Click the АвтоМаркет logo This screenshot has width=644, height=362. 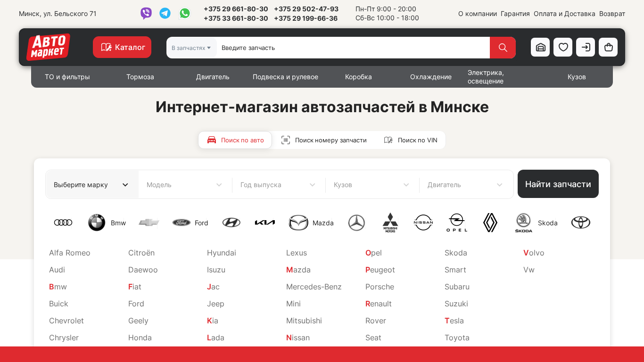48,47
